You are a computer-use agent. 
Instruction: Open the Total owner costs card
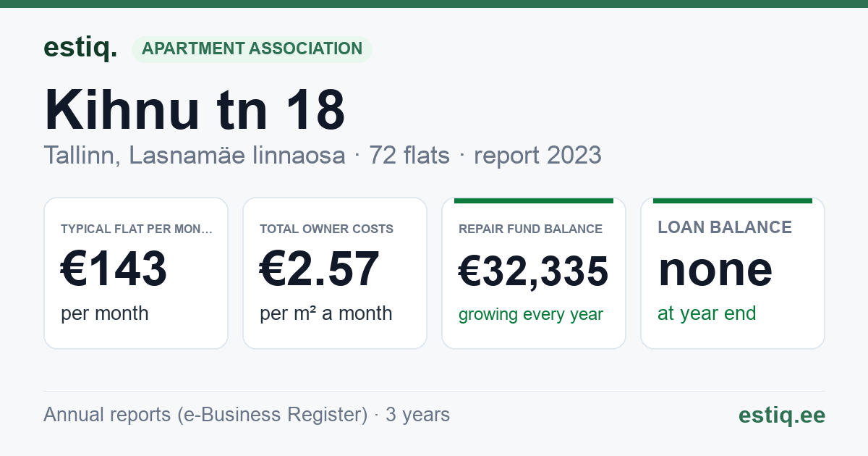point(335,273)
